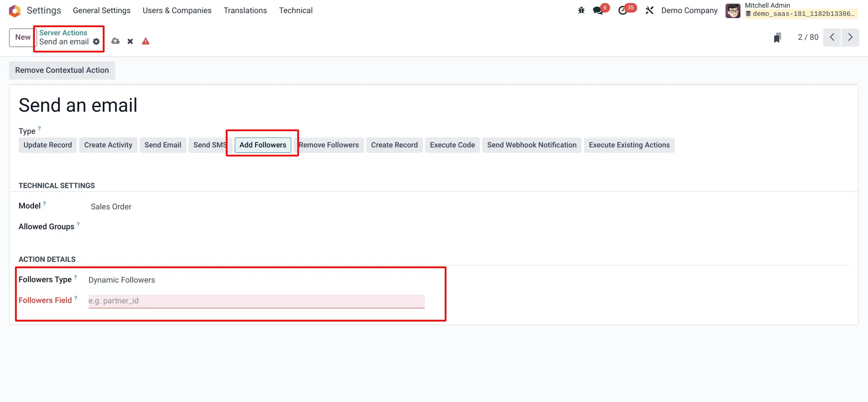Open the Demo Company switcher
868x402 pixels.
[x=689, y=10]
